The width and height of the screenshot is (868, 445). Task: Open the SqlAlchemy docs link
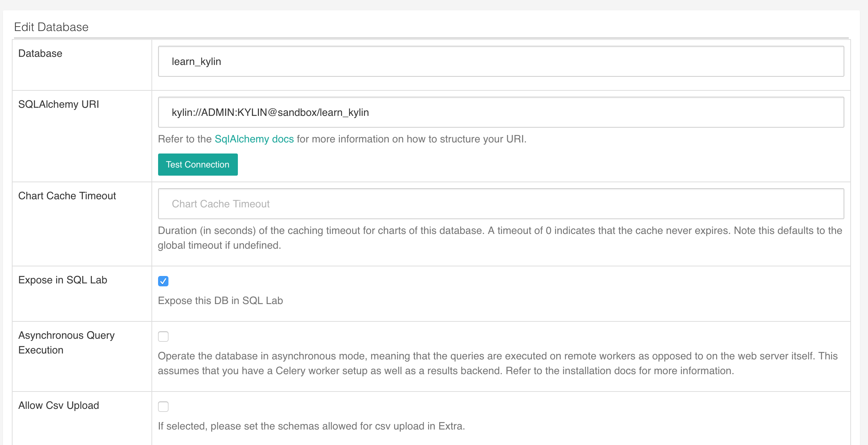(x=254, y=139)
